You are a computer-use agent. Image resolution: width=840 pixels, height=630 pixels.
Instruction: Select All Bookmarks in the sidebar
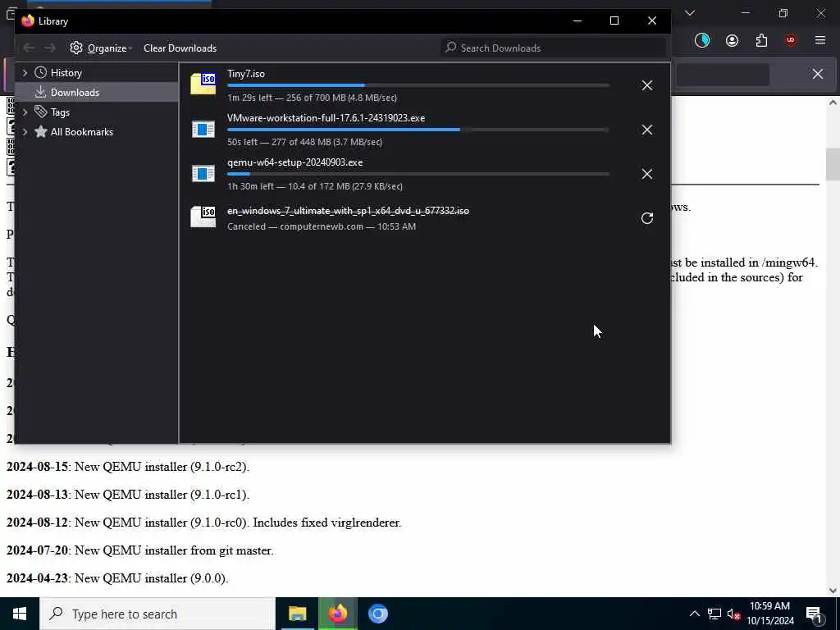pyautogui.click(x=81, y=132)
